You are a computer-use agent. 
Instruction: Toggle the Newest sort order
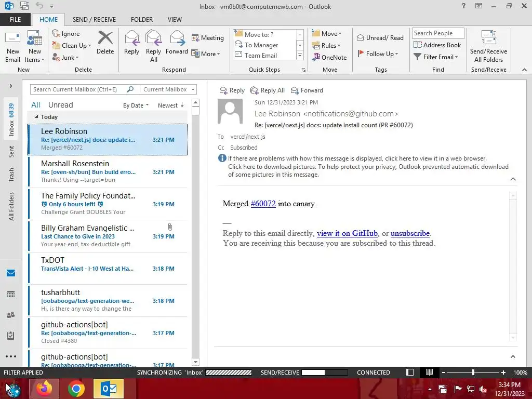pos(170,105)
